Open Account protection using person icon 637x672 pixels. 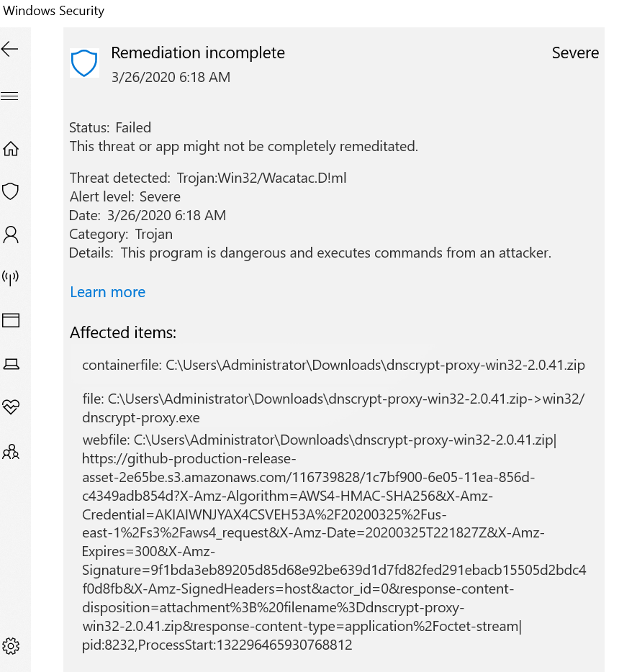[x=10, y=235]
